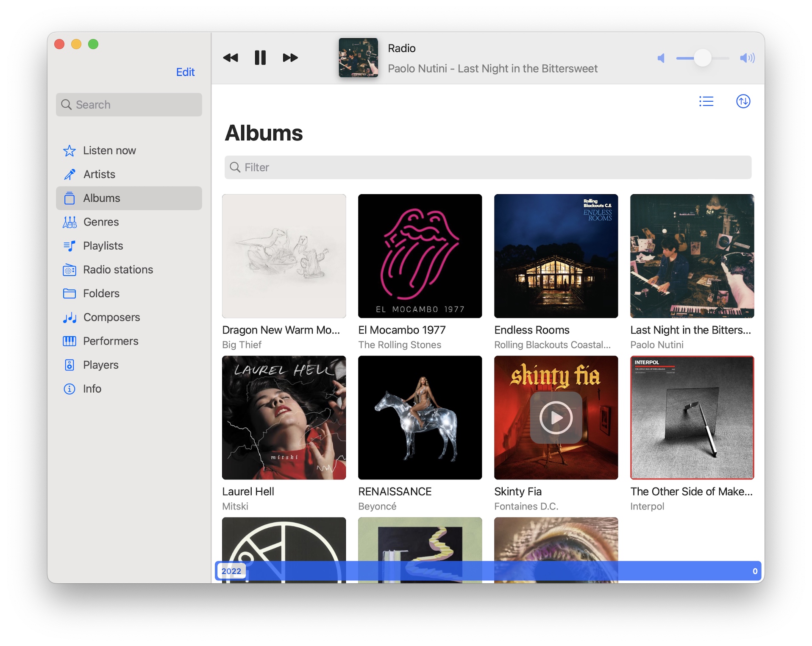Click the Performers piano keys icon
The image size is (812, 646).
coord(70,341)
